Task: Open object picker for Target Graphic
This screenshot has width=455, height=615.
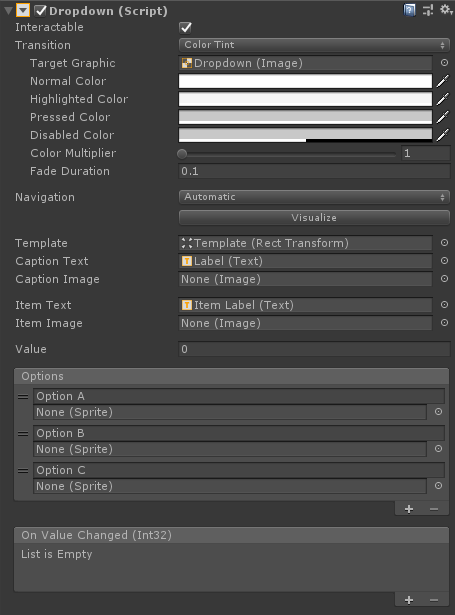Action: pos(444,63)
